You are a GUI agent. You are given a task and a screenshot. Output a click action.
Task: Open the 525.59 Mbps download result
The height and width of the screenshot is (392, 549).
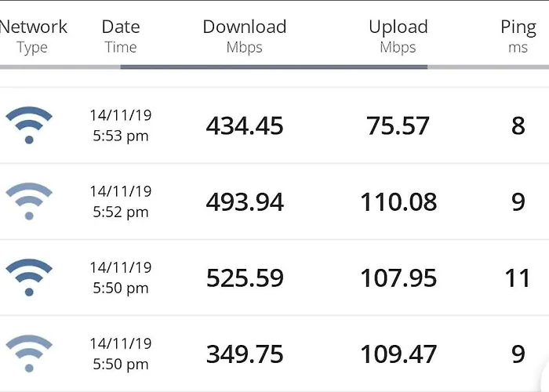coord(244,278)
